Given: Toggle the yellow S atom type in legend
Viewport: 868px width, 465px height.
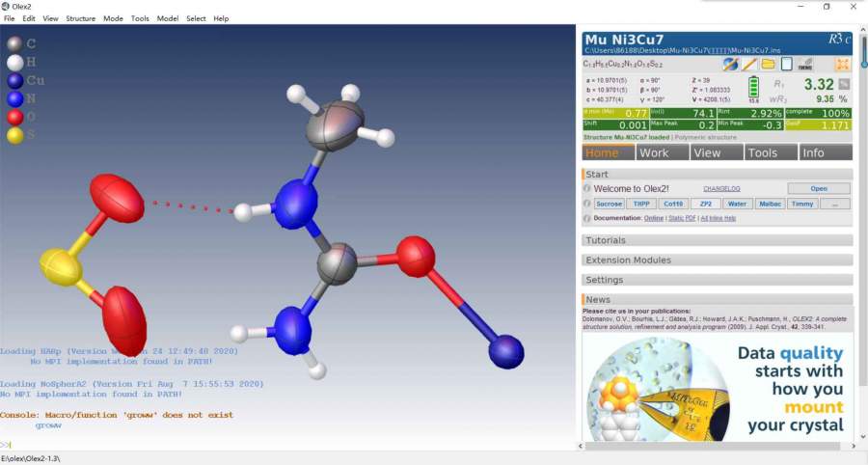Looking at the screenshot, I should click(x=14, y=135).
